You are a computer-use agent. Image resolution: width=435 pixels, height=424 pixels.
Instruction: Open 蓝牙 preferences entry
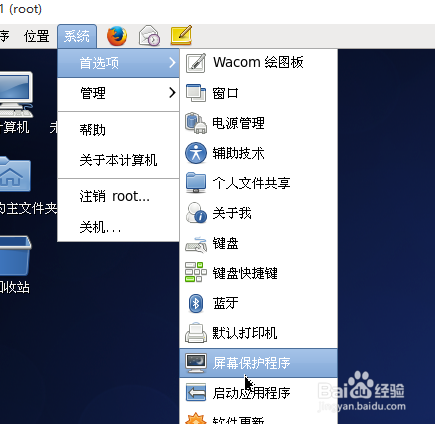click(258, 303)
